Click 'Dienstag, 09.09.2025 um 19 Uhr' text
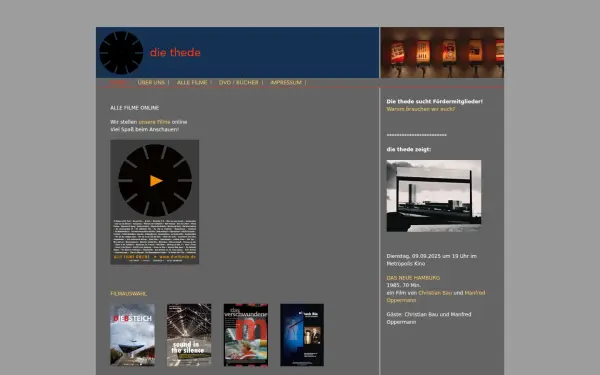 coord(427,256)
